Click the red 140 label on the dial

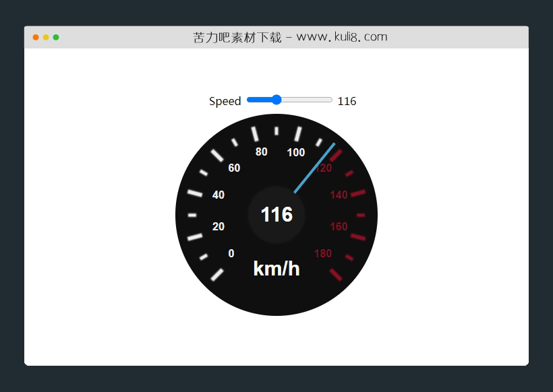[339, 195]
